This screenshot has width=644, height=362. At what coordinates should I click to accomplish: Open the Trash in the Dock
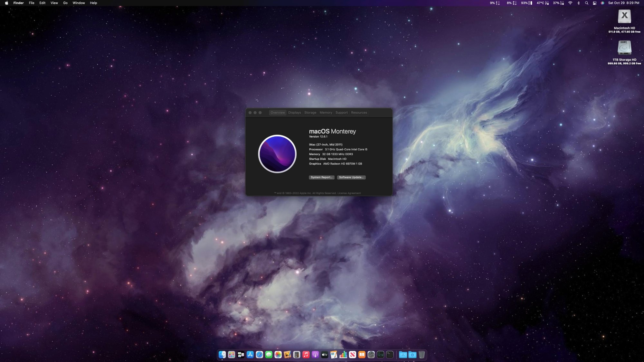[x=422, y=355]
